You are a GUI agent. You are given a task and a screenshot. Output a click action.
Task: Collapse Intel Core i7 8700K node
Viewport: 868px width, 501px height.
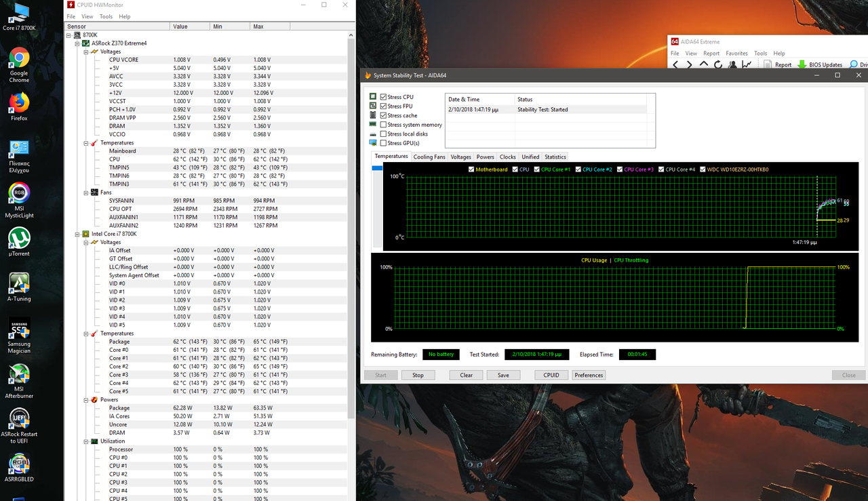pos(78,234)
